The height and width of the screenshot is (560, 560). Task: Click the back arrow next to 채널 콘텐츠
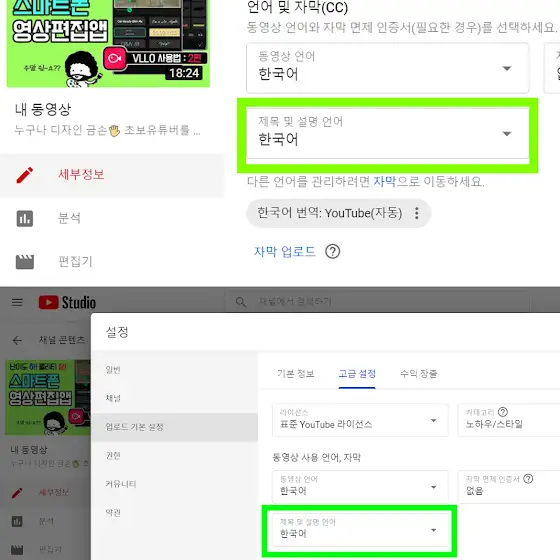click(x=17, y=340)
